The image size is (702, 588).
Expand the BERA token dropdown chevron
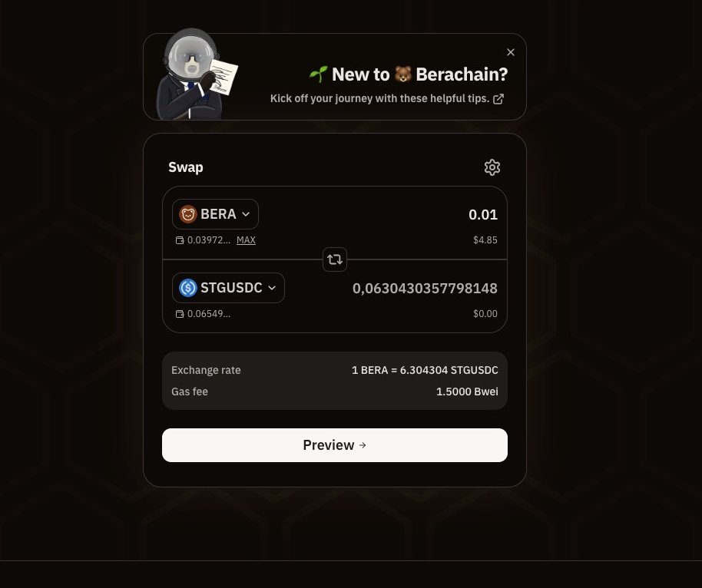click(246, 214)
